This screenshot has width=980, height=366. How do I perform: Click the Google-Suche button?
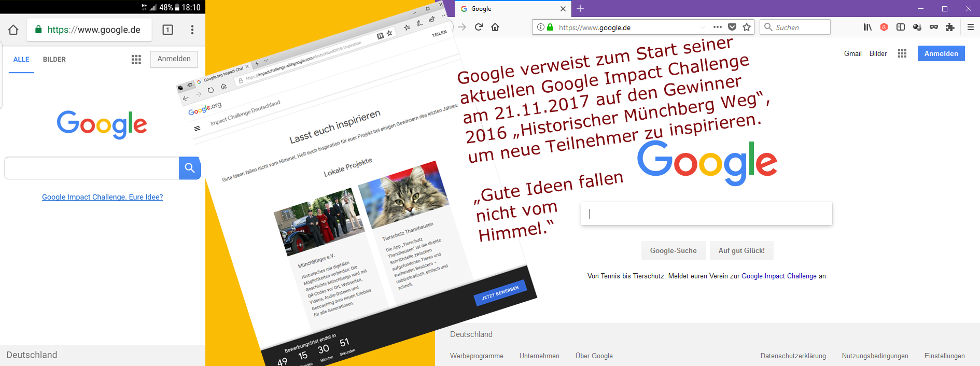tap(674, 250)
